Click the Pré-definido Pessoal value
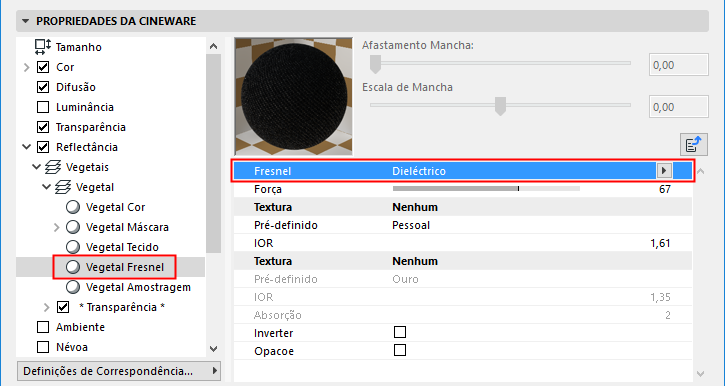This screenshot has width=725, height=386. coord(411,225)
